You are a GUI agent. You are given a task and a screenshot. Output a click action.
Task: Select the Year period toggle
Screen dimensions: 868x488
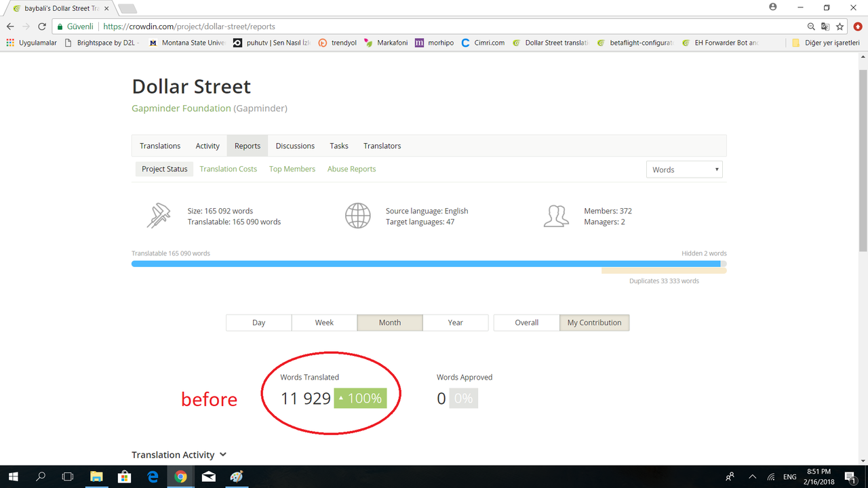pos(456,323)
